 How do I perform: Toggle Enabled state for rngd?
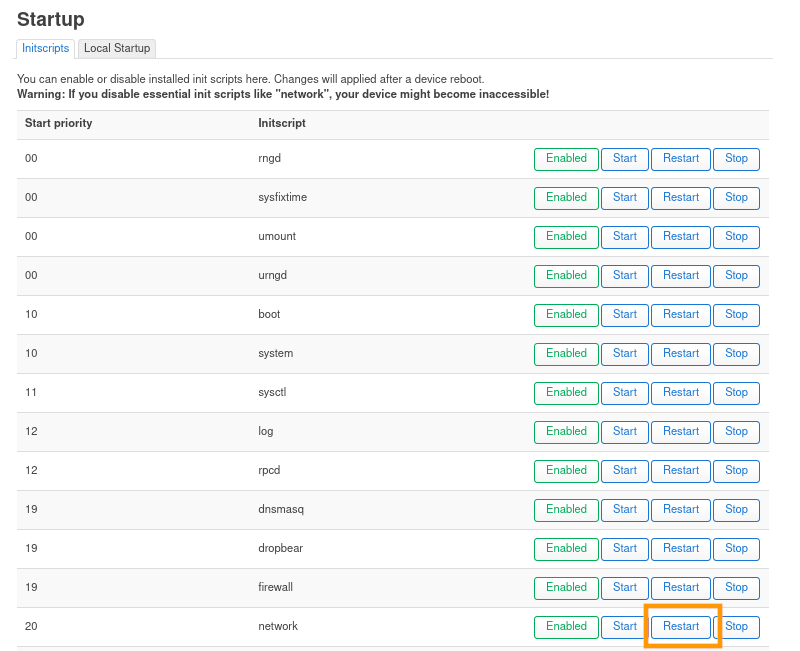click(x=566, y=159)
